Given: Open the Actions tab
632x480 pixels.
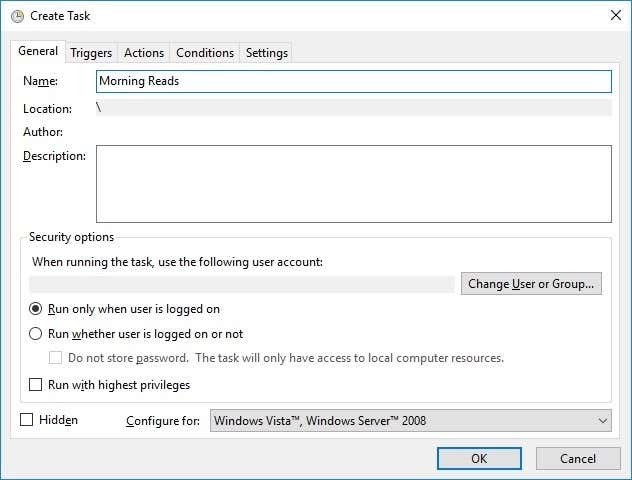Looking at the screenshot, I should click(144, 53).
